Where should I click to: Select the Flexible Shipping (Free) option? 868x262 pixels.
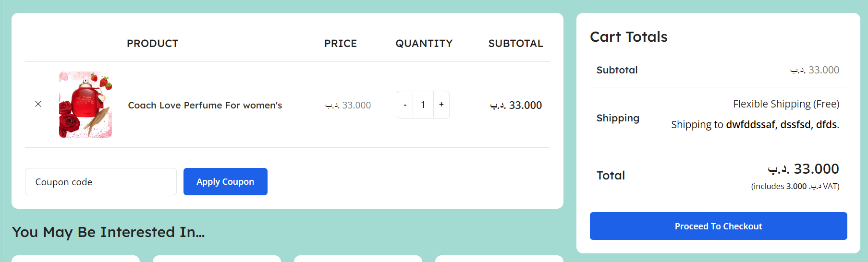(786, 104)
